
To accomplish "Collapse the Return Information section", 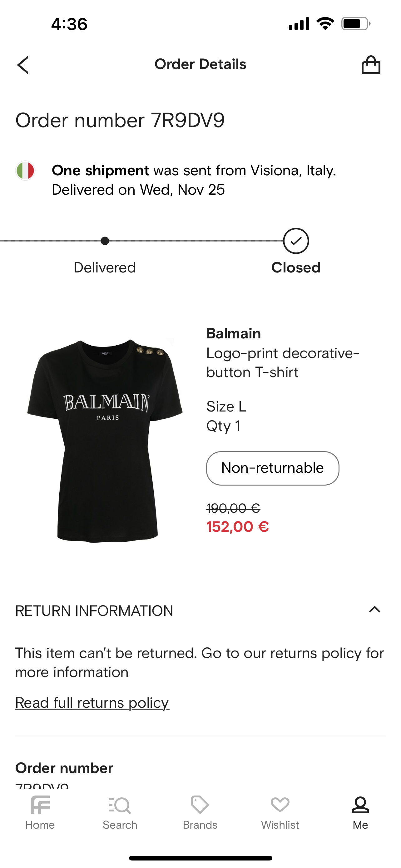I will pyautogui.click(x=374, y=610).
